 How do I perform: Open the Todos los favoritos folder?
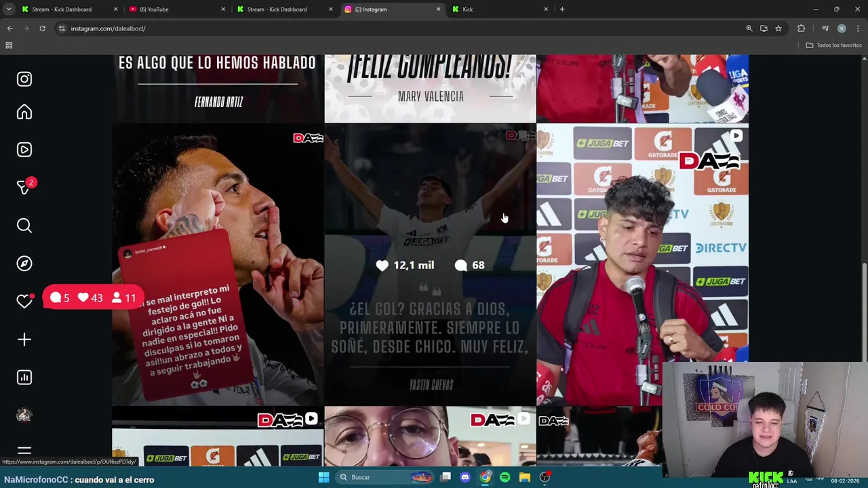point(833,45)
